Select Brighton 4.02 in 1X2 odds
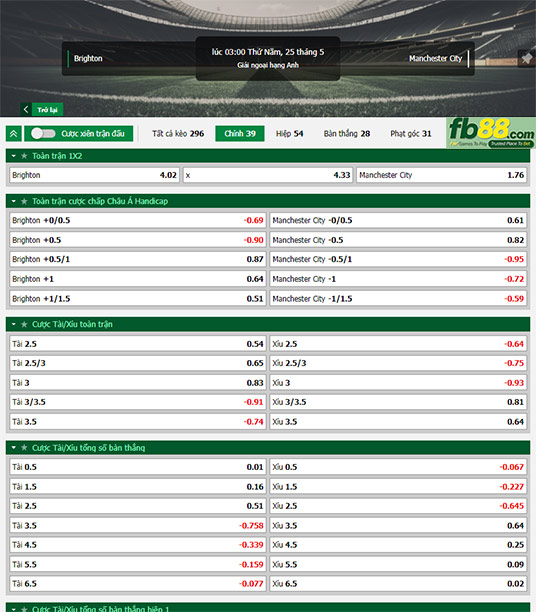This screenshot has width=536, height=612. coord(94,175)
